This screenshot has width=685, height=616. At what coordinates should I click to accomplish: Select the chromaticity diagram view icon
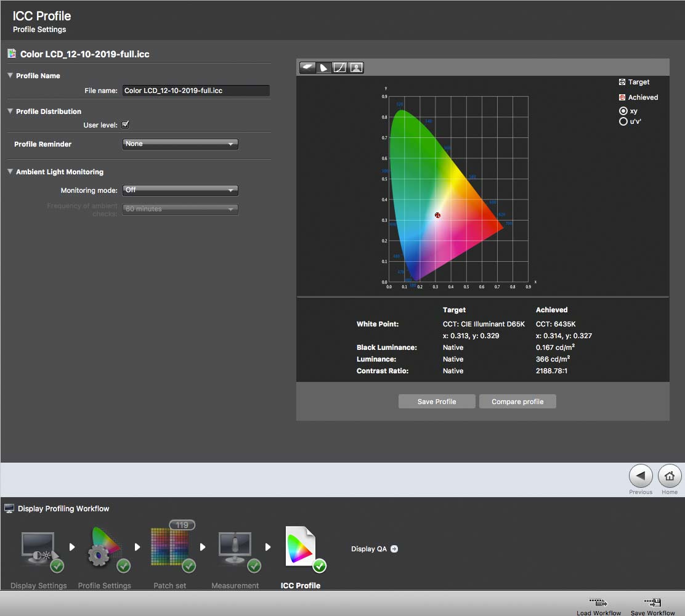324,68
